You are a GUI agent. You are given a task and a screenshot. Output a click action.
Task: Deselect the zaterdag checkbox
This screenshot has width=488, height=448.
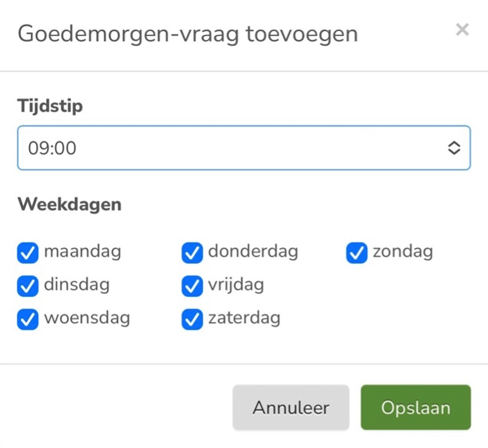point(192,319)
